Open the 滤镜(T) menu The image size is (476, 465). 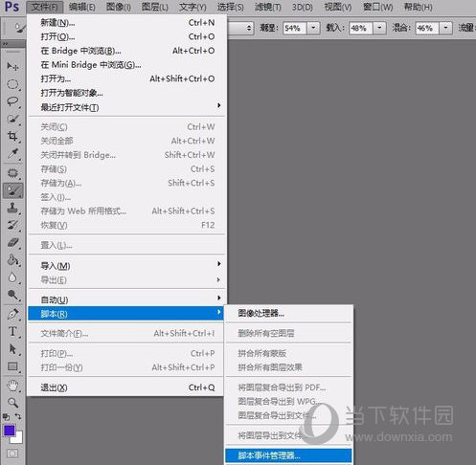pyautogui.click(x=267, y=7)
